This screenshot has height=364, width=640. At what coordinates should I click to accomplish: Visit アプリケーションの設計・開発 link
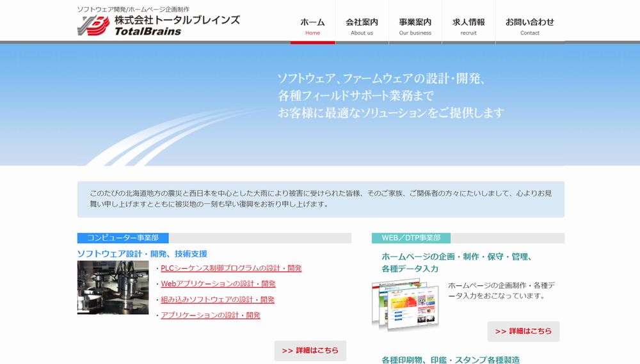211,315
